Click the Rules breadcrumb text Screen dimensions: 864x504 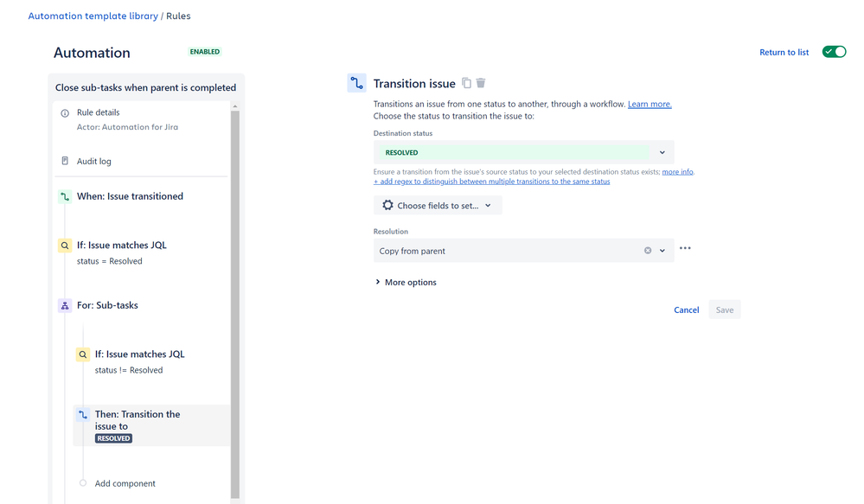[178, 16]
